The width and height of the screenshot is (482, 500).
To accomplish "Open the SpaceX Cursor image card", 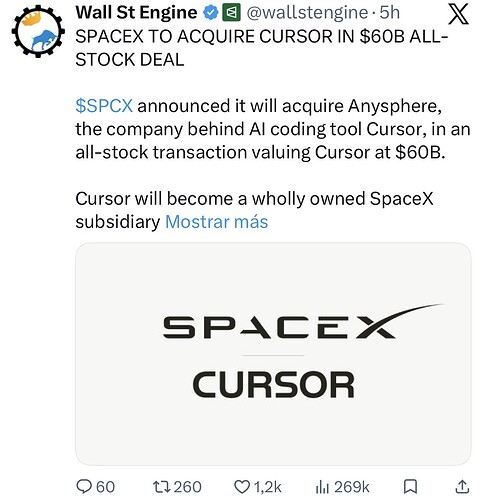I will (273, 354).
